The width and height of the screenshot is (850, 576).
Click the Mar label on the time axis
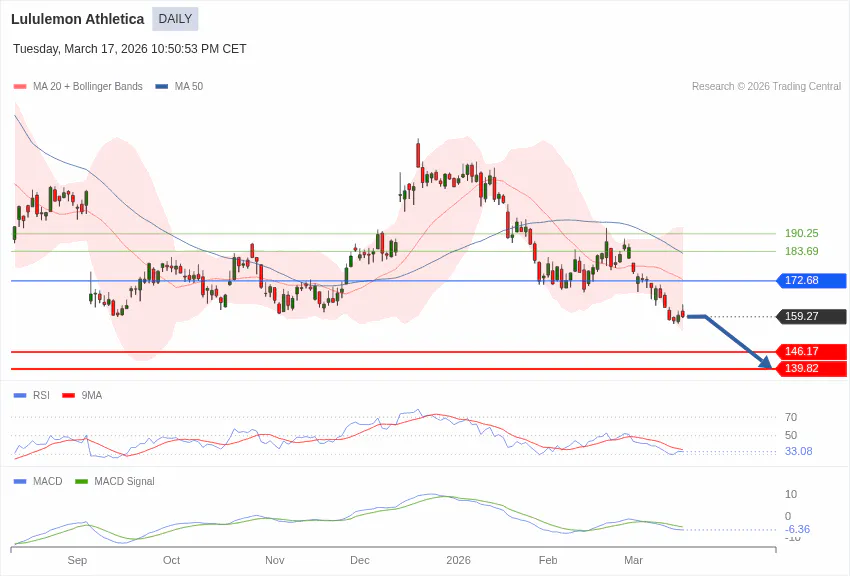point(633,560)
